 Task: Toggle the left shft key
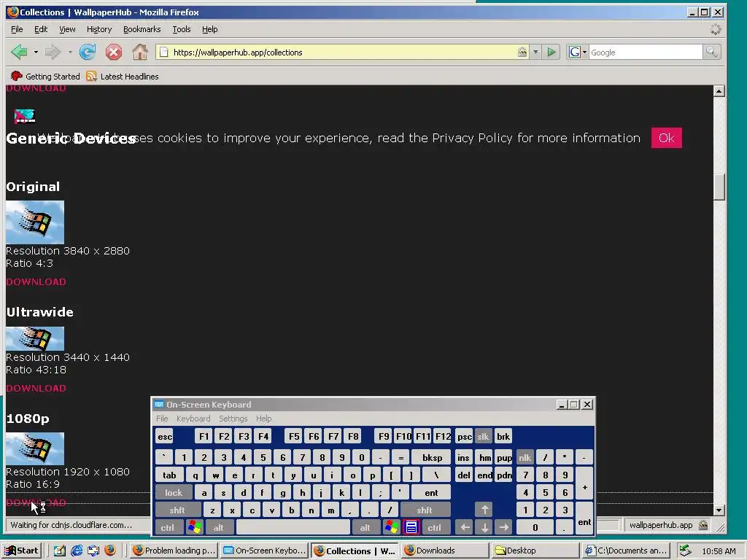coord(177,510)
